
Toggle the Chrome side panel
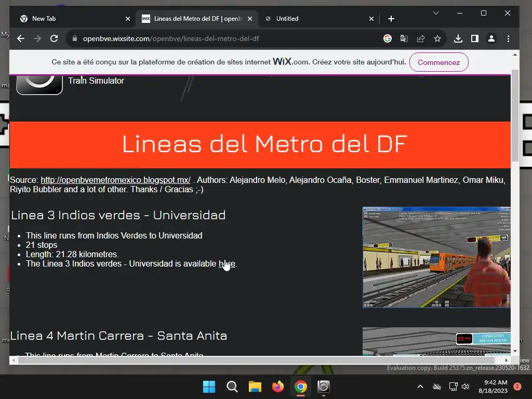(475, 38)
